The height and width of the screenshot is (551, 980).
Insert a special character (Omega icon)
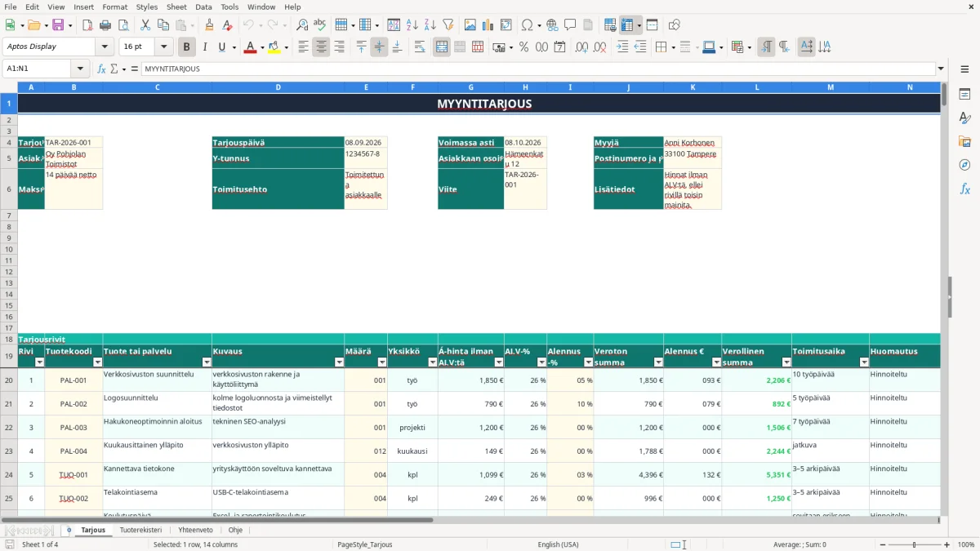point(527,25)
